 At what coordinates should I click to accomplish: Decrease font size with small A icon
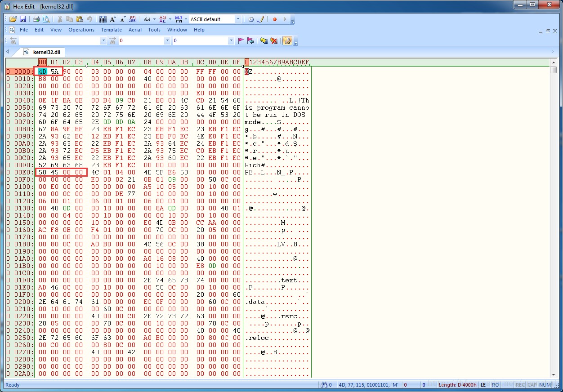click(x=123, y=19)
